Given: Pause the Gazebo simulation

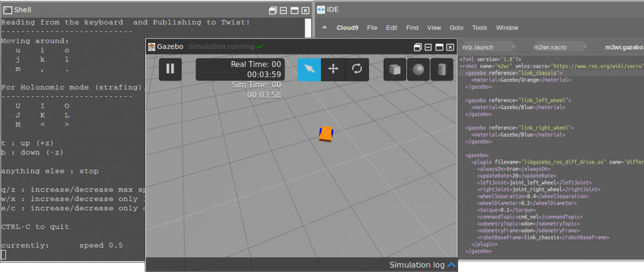Looking at the screenshot, I should point(170,69).
